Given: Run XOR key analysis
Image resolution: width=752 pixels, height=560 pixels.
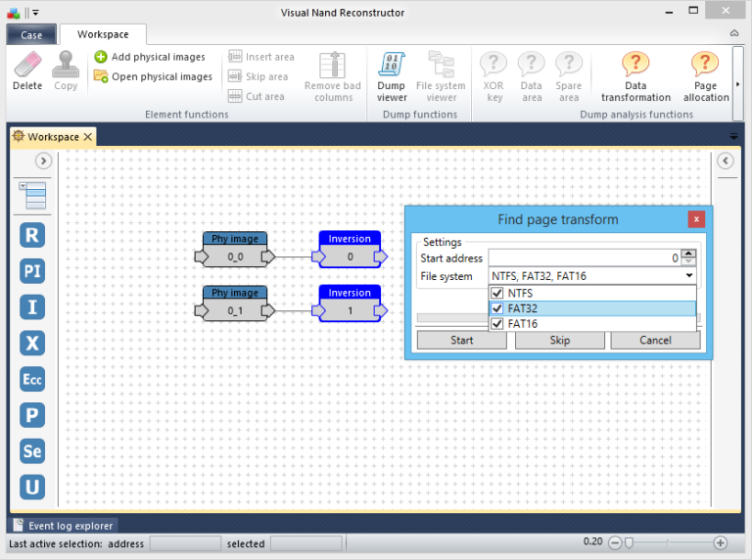Looking at the screenshot, I should pos(493,76).
